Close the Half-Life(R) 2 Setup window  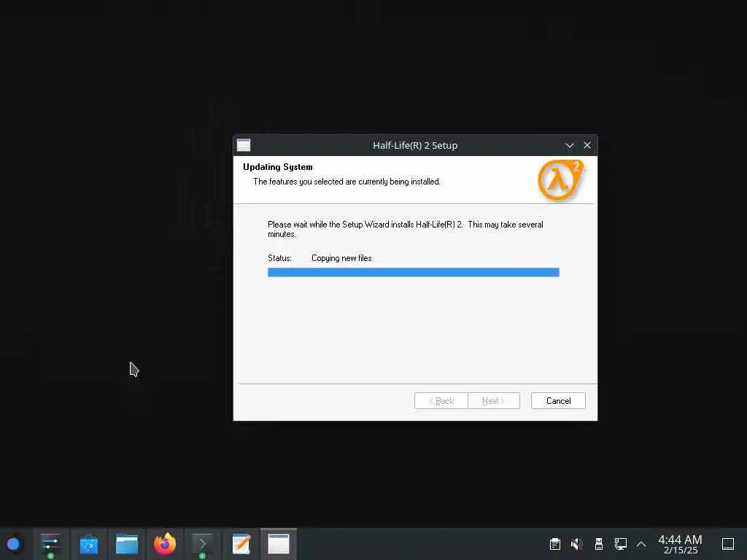[x=587, y=145]
